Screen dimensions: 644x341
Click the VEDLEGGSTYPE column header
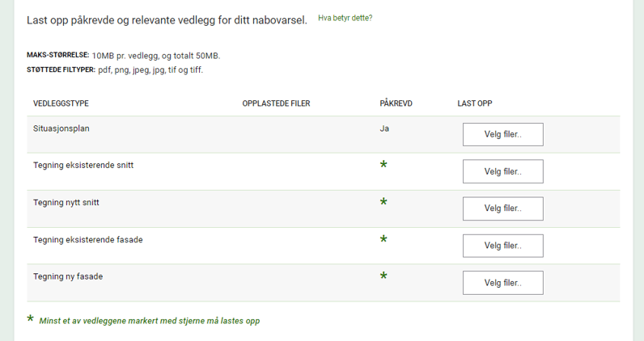(61, 103)
